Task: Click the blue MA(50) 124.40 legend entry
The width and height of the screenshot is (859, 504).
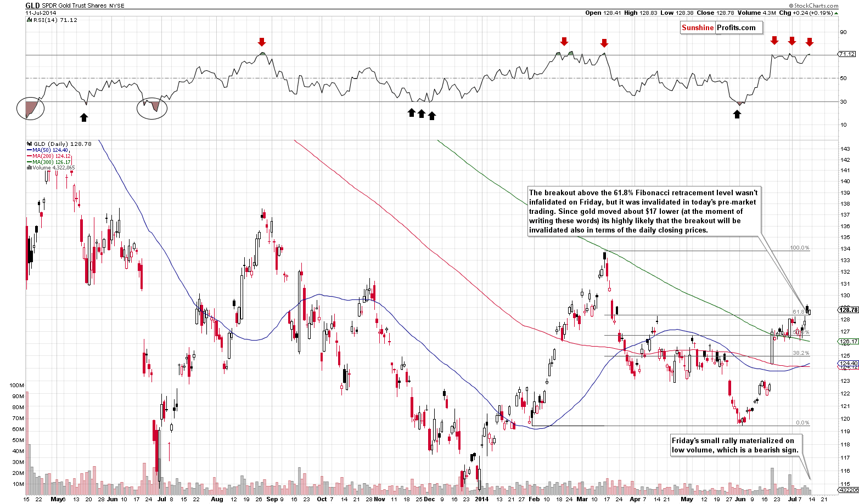Action: [x=47, y=150]
